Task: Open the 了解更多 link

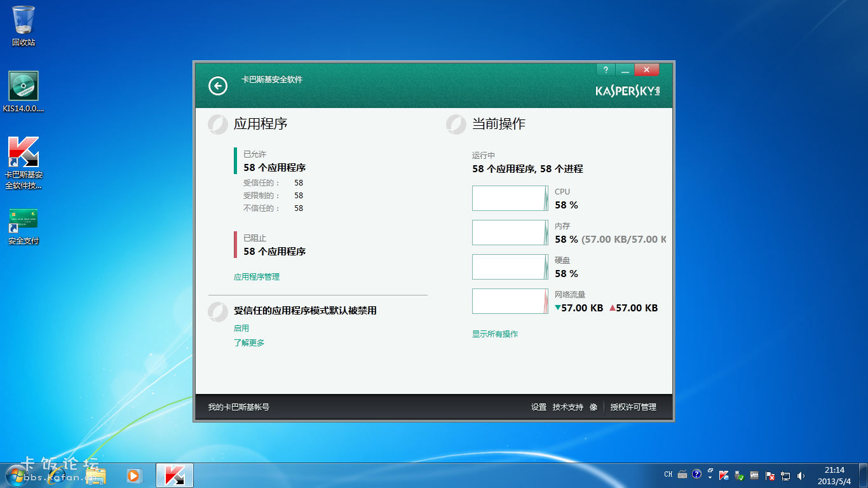Action: tap(249, 343)
